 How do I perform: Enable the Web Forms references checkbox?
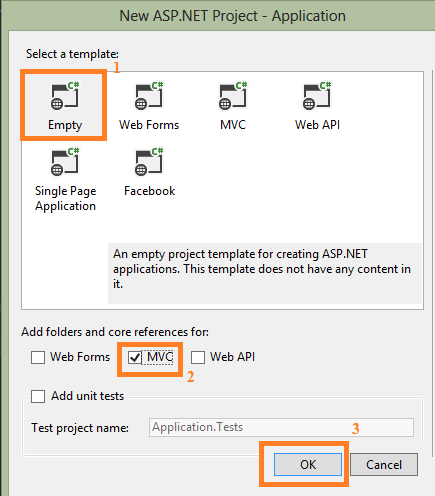(38, 358)
